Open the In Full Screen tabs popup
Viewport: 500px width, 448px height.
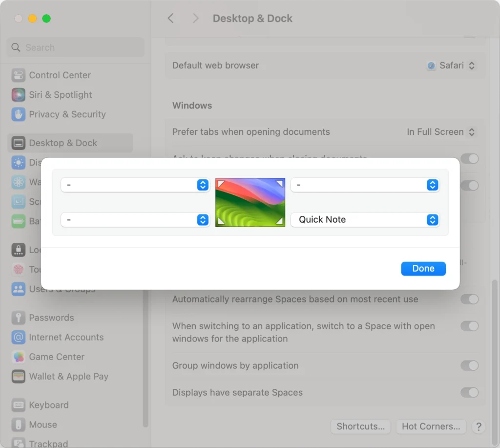441,132
